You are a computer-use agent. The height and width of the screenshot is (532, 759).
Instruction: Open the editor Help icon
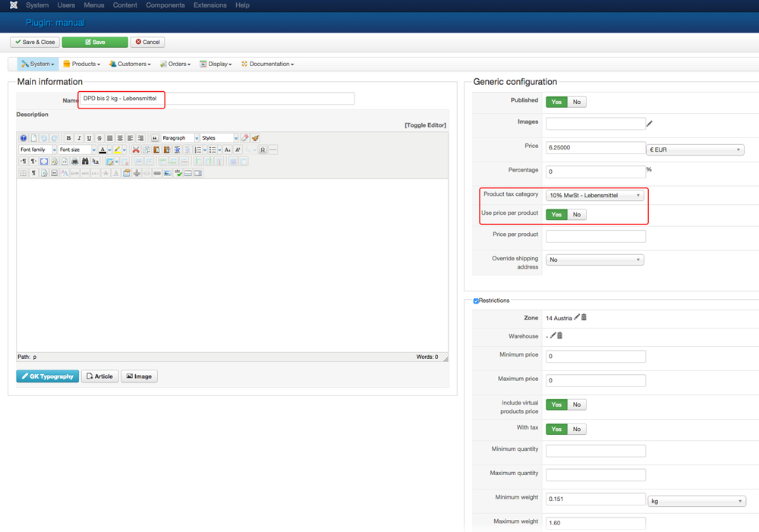click(24, 138)
